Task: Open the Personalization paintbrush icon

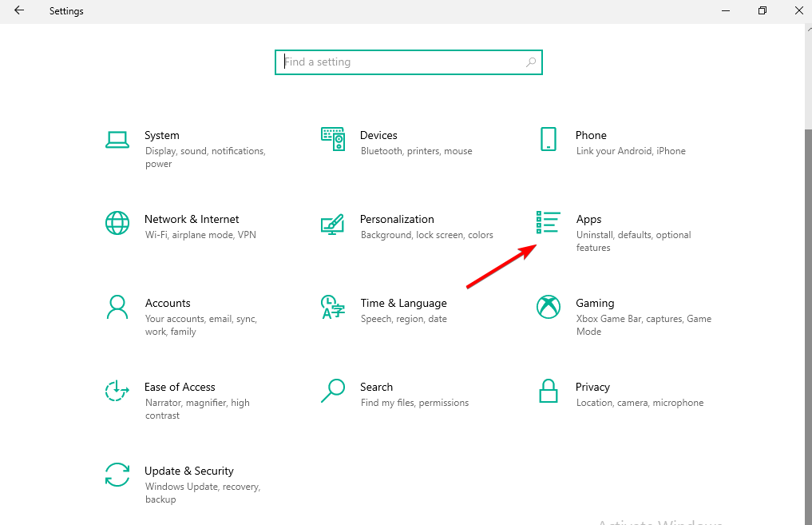Action: point(332,223)
